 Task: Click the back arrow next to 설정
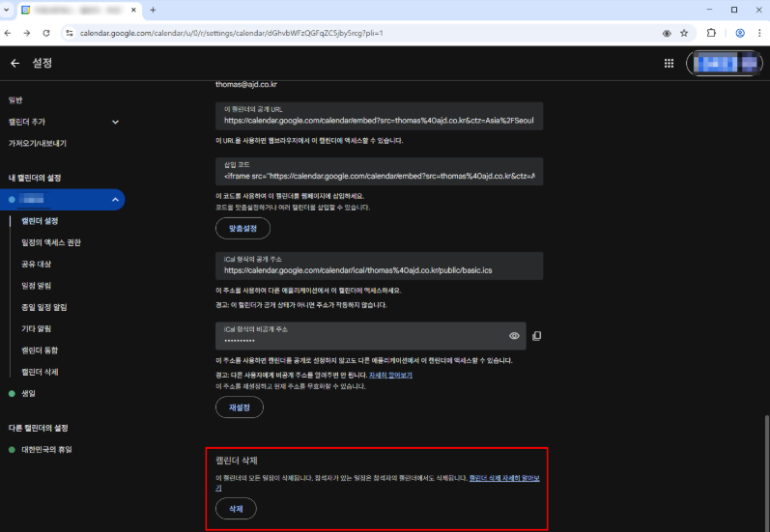[x=14, y=64]
